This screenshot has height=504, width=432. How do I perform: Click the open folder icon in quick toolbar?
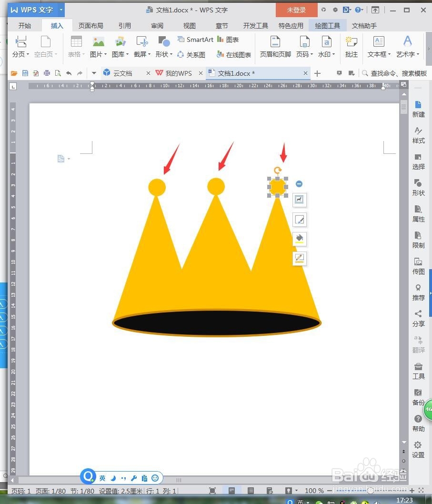coord(14,73)
